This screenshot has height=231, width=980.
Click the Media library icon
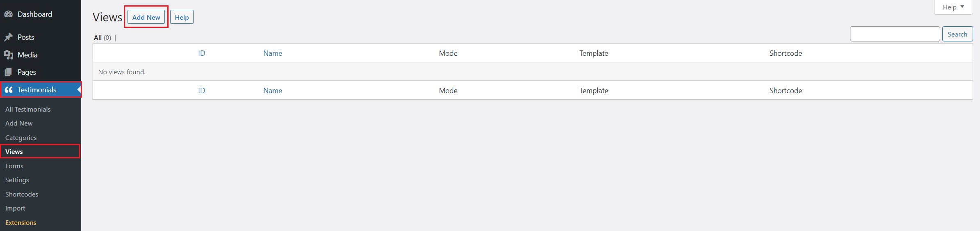[9, 55]
